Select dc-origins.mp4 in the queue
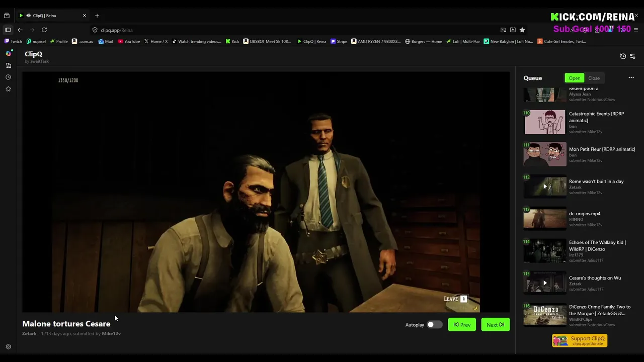 click(x=580, y=219)
